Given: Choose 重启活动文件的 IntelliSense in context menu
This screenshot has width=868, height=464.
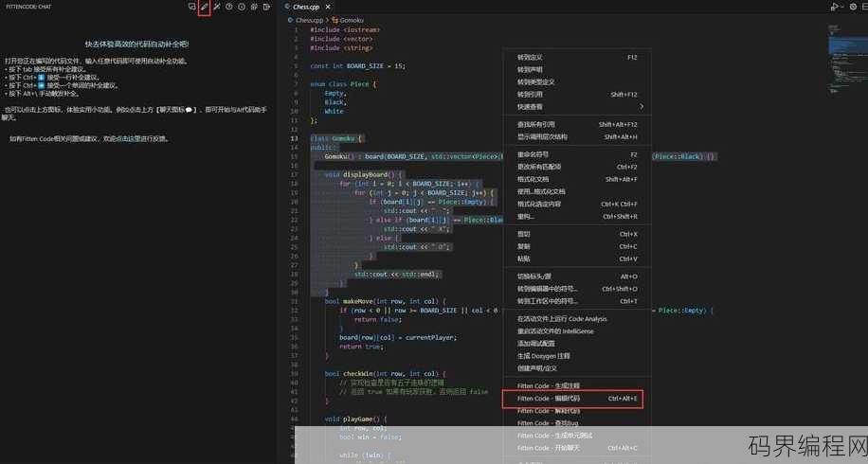Looking at the screenshot, I should pyautogui.click(x=577, y=331).
